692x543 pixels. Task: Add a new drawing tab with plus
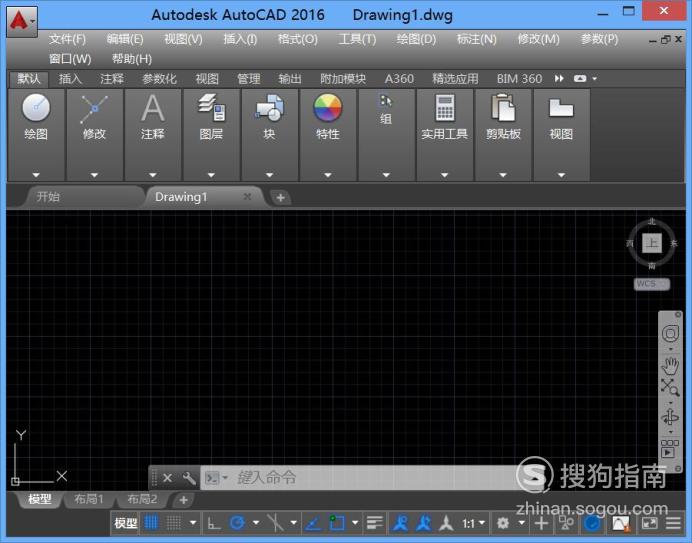pyautogui.click(x=280, y=198)
